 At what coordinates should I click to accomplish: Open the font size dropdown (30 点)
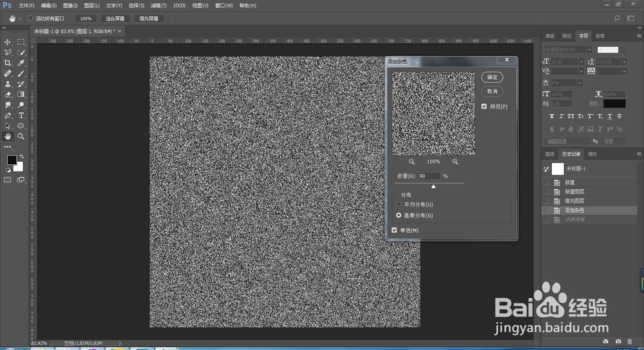581,61
